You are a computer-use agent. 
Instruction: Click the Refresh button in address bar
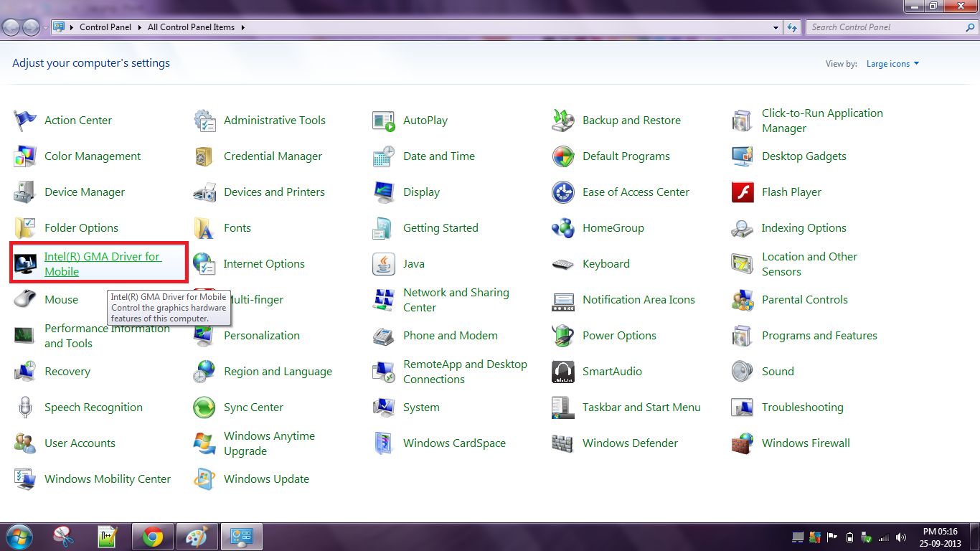(x=792, y=27)
